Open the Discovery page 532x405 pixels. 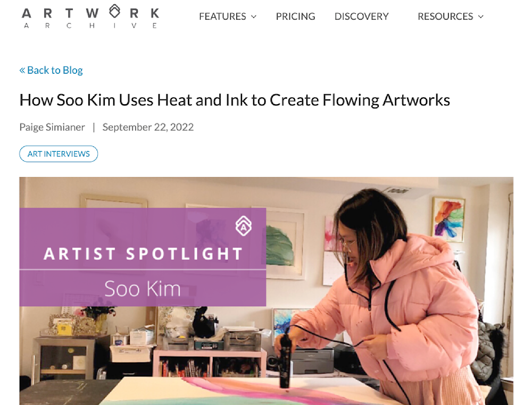(361, 16)
